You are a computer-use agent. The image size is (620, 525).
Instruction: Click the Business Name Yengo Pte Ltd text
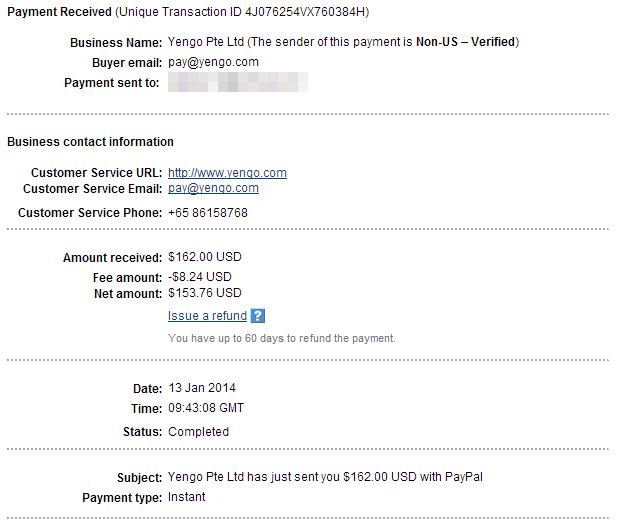206,42
